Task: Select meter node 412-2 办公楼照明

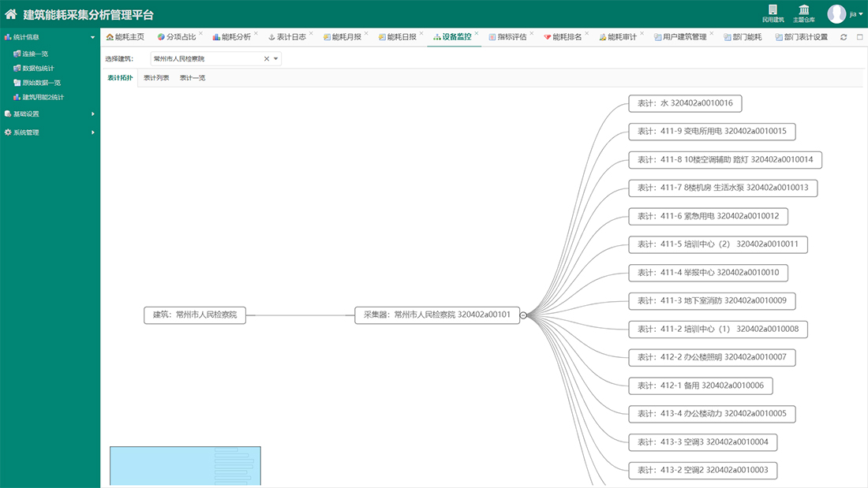Action: (x=712, y=357)
